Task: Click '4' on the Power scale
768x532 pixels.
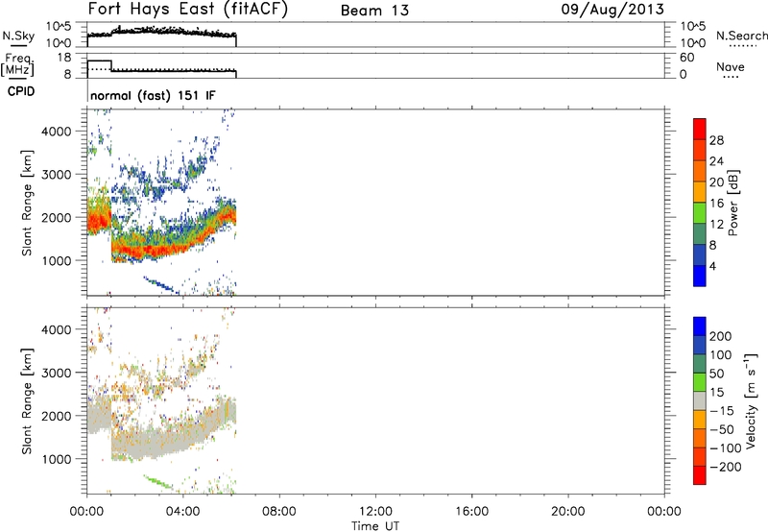Action: coord(712,266)
